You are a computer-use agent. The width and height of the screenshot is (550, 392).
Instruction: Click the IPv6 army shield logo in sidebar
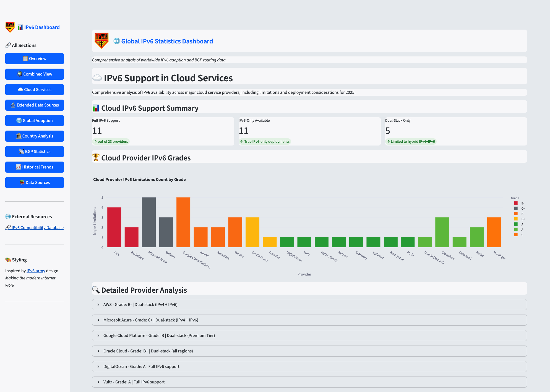(x=10, y=27)
